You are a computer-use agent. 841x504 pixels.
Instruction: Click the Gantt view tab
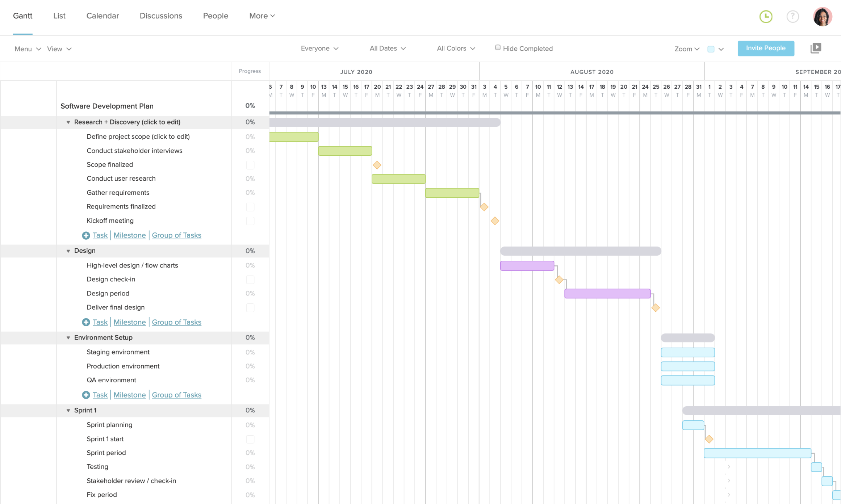[x=23, y=16]
